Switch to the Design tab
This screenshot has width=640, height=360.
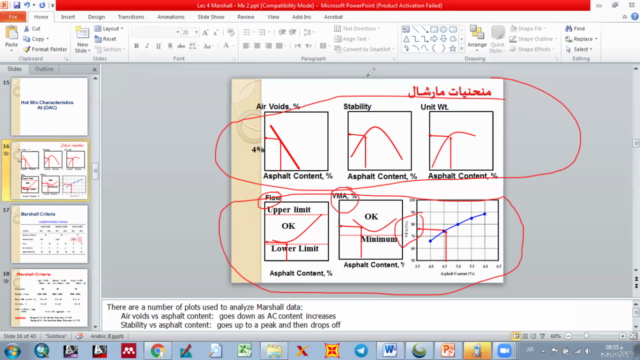pyautogui.click(x=96, y=17)
